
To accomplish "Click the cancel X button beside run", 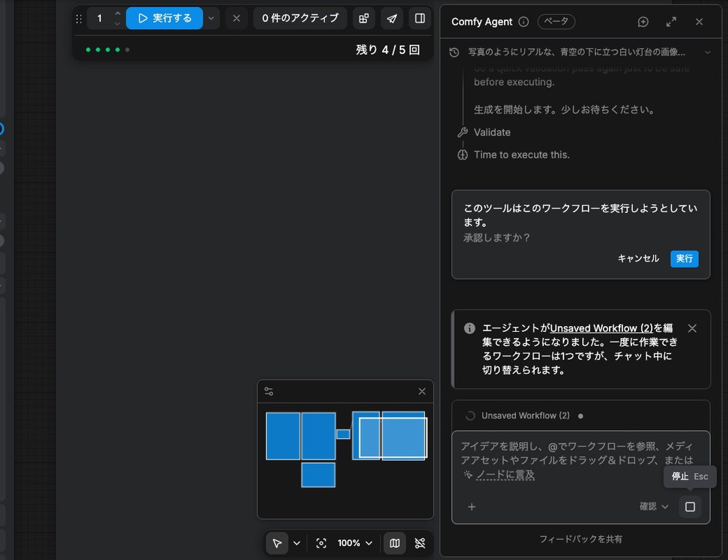I will [237, 18].
